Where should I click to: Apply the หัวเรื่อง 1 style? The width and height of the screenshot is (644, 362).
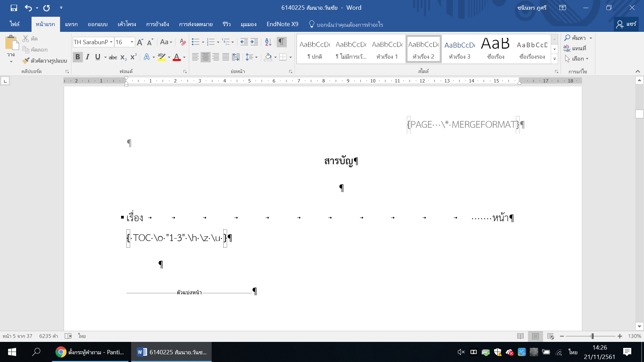pos(387,49)
